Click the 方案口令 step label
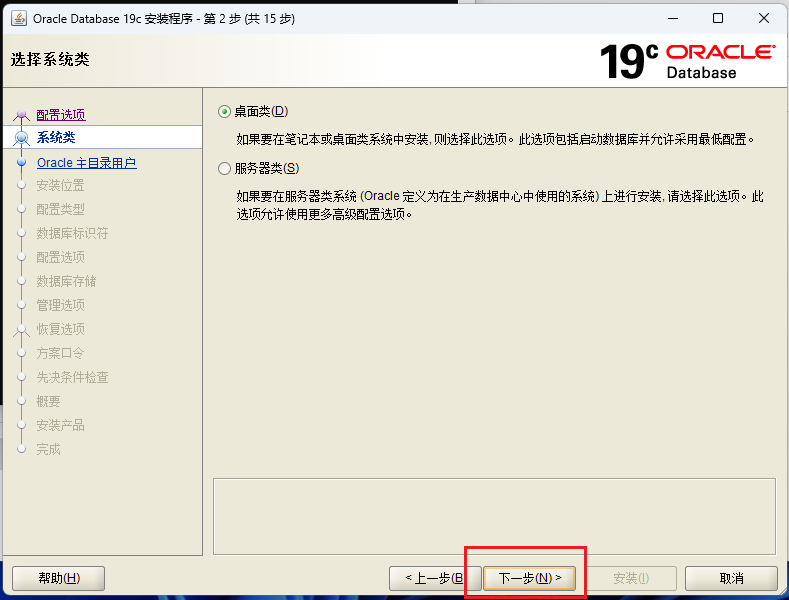 (60, 353)
